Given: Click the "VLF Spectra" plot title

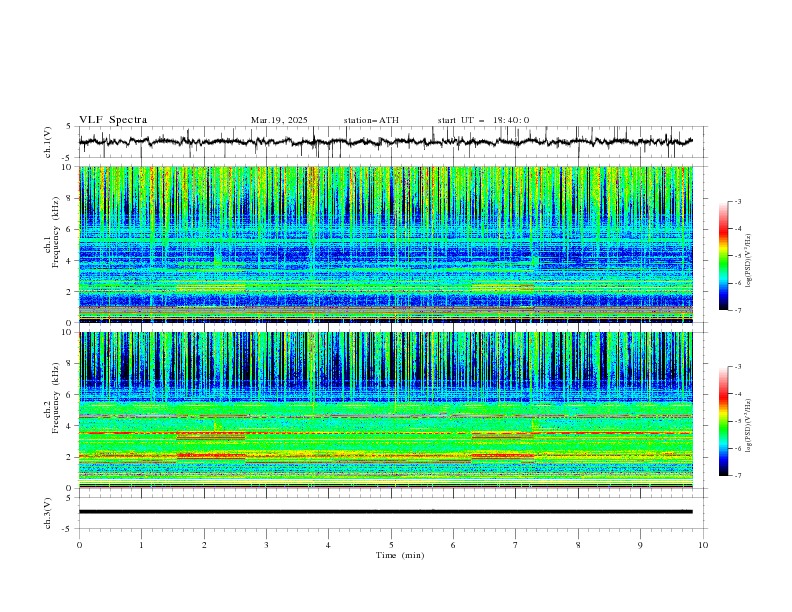Looking at the screenshot, I should pyautogui.click(x=113, y=120).
